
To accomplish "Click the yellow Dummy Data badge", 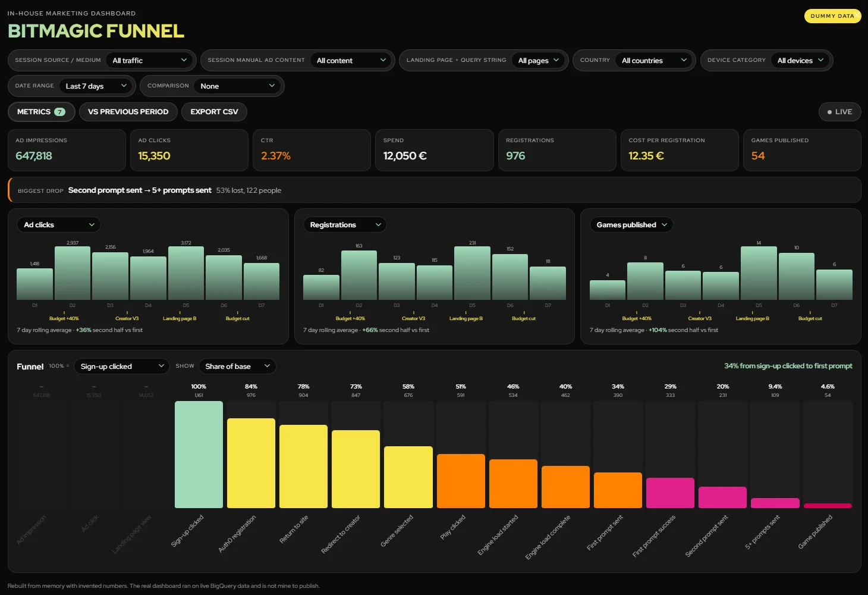I will (832, 16).
